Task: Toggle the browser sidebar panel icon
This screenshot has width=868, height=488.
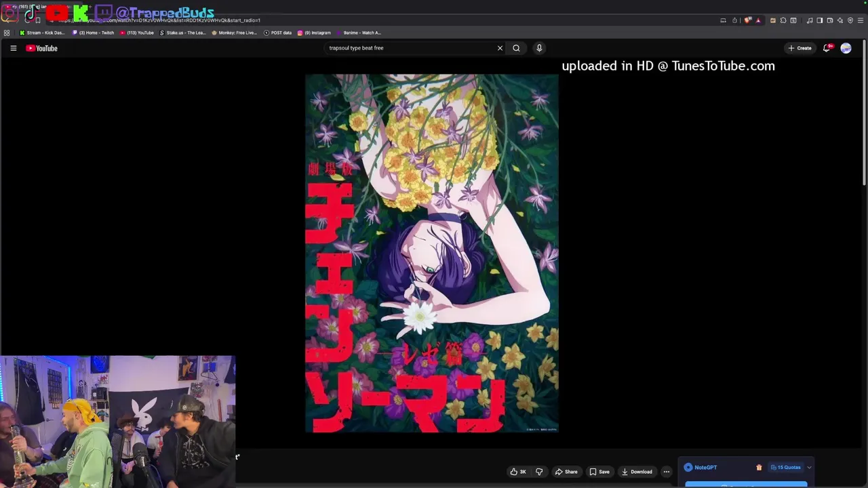Action: (819, 20)
